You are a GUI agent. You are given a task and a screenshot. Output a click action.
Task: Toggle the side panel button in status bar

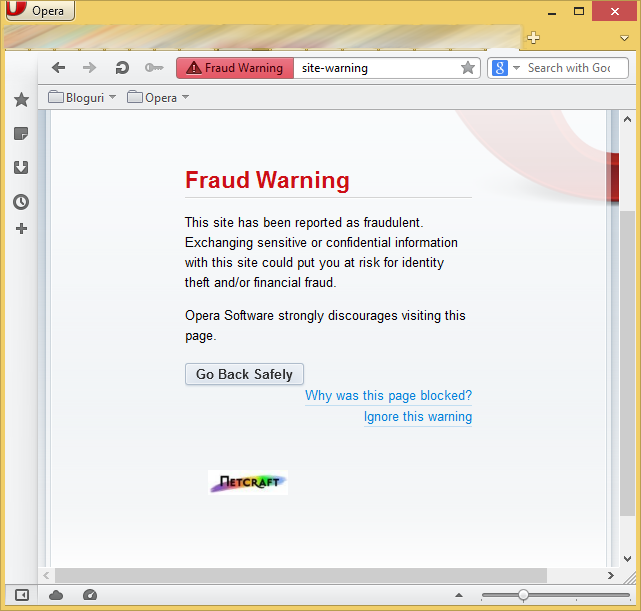coord(22,595)
